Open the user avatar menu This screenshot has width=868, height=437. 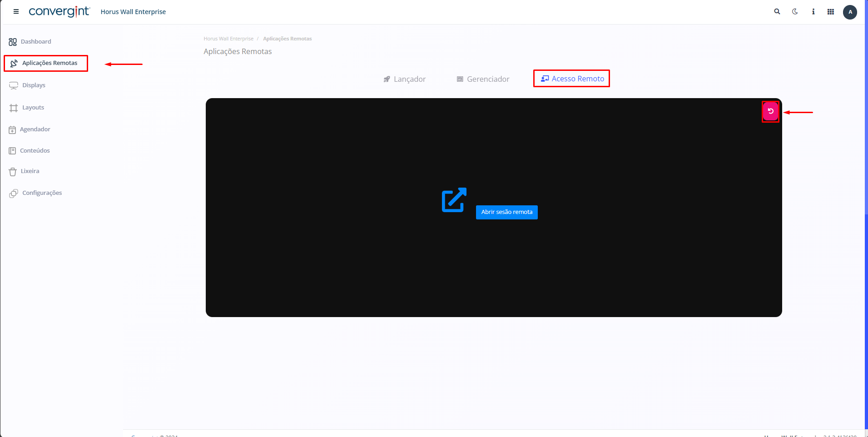click(x=850, y=12)
